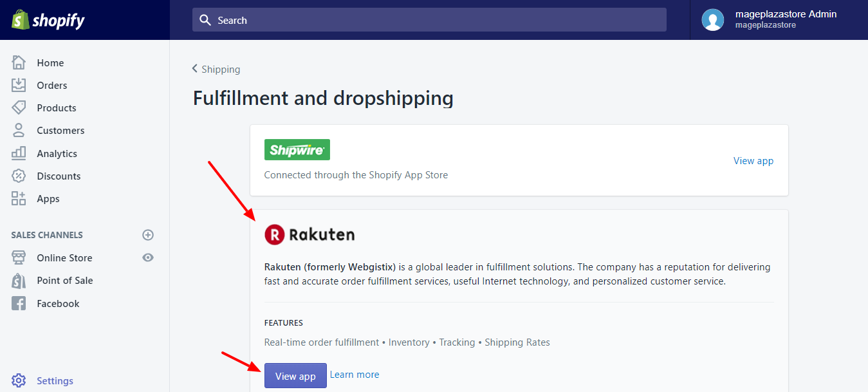Click the Shipwire logo
This screenshot has height=392, width=868.
[x=297, y=149]
